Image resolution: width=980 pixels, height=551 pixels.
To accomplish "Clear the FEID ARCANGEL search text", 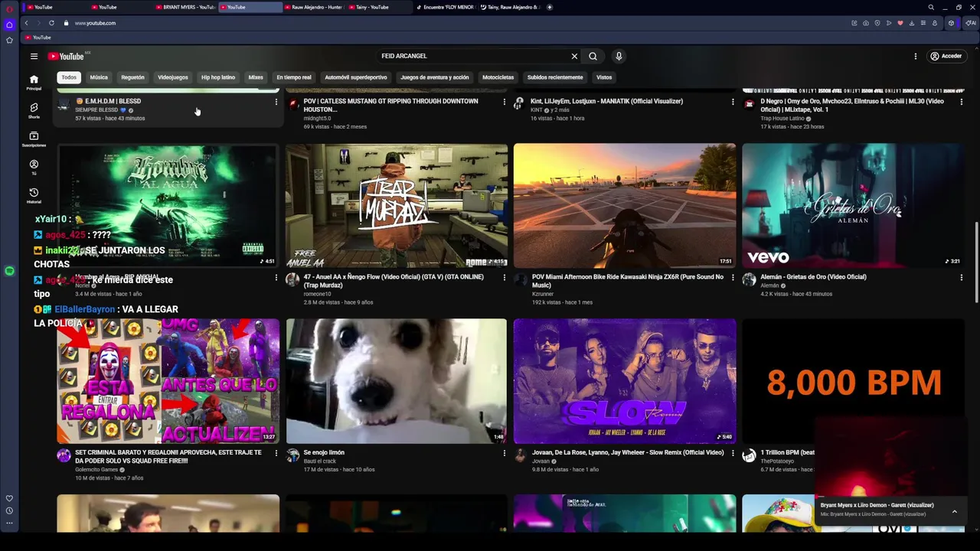I will (x=574, y=56).
